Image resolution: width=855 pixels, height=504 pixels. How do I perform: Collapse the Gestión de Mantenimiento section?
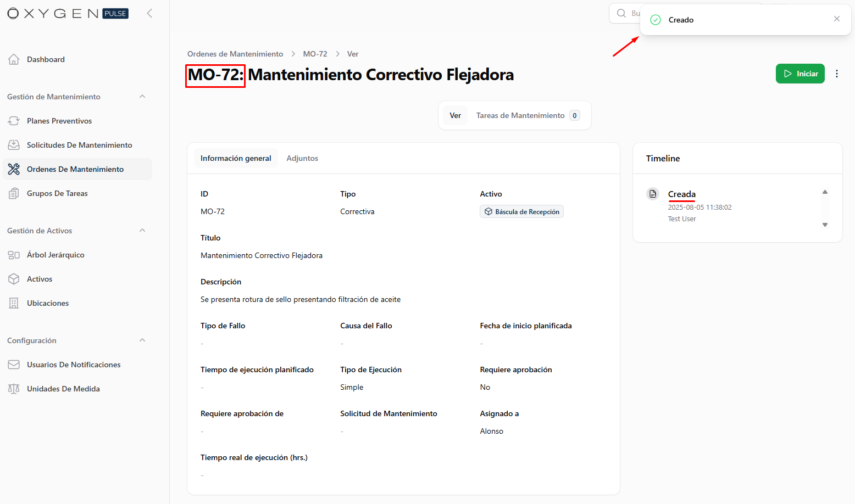click(x=142, y=97)
